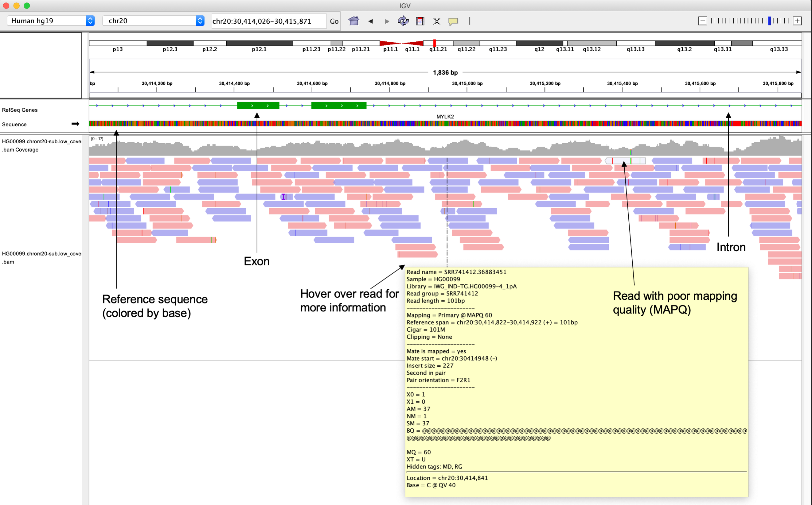Click the Go button
This screenshot has width=812, height=505.
pyautogui.click(x=334, y=21)
